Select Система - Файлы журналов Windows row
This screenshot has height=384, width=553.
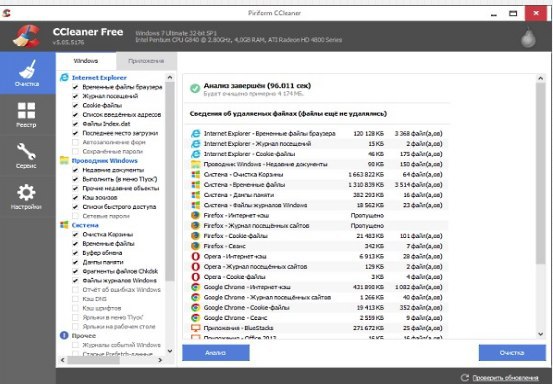coord(316,205)
